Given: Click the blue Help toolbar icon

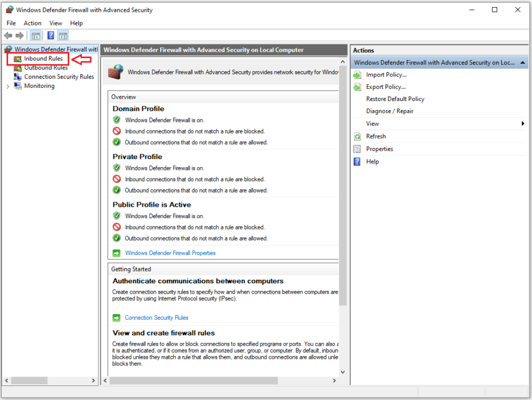Looking at the screenshot, I should [50, 36].
